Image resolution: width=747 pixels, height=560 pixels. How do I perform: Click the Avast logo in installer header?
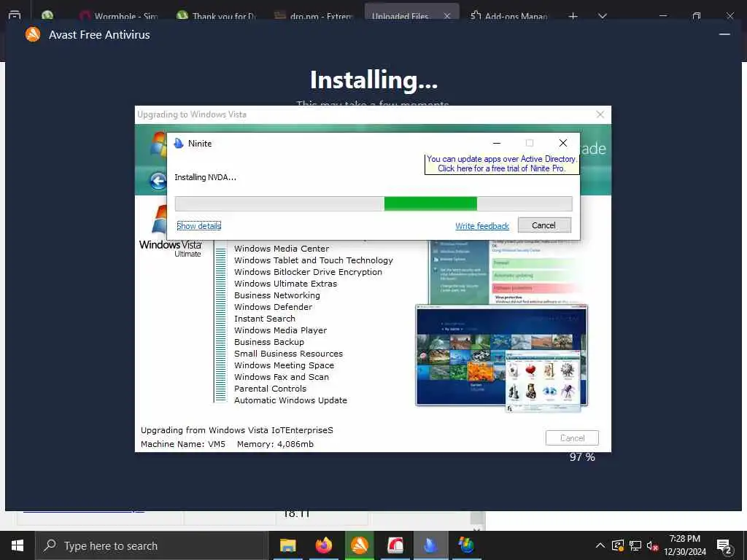coord(33,34)
